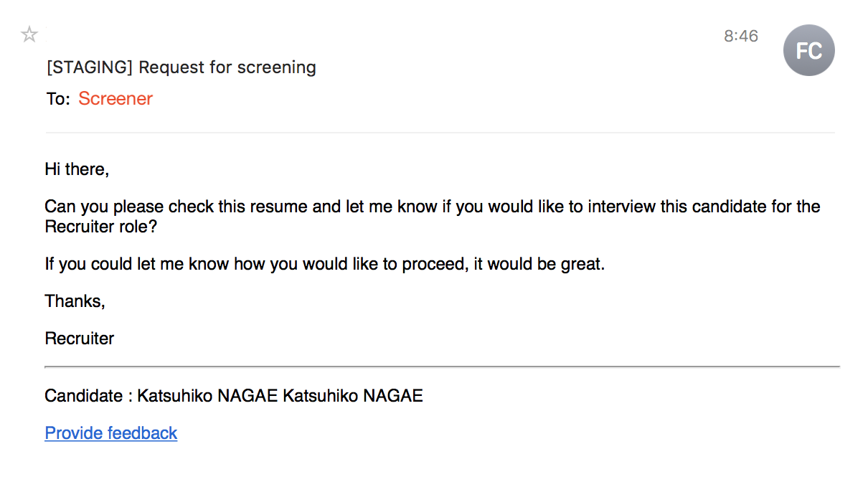Image resolution: width=868 pixels, height=482 pixels.
Task: Click the divider line below the signature
Action: pyautogui.click(x=442, y=367)
